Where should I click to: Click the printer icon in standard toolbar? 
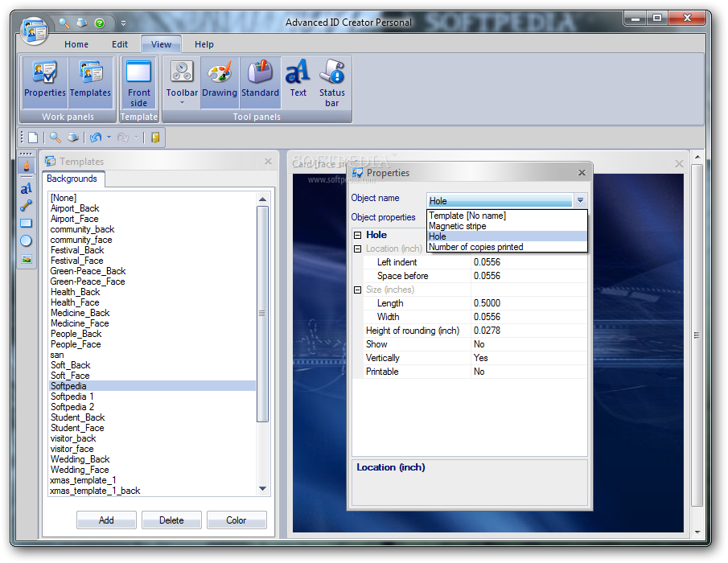[73, 138]
